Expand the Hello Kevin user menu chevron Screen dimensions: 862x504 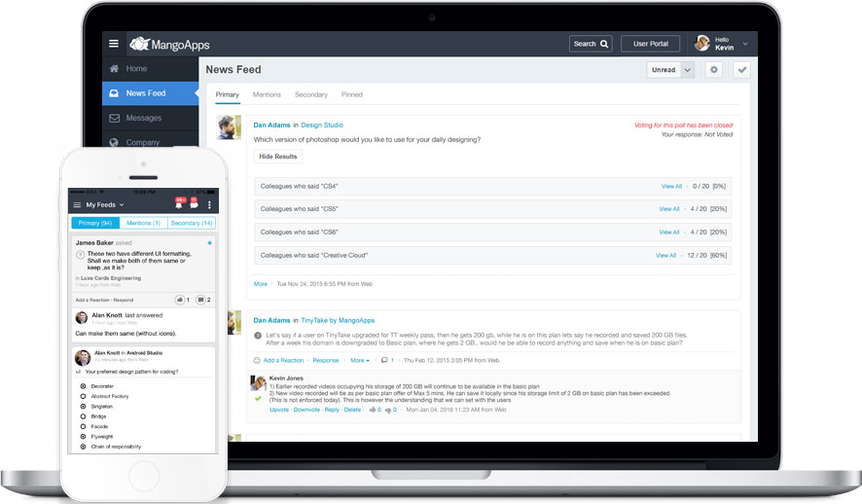[745, 44]
